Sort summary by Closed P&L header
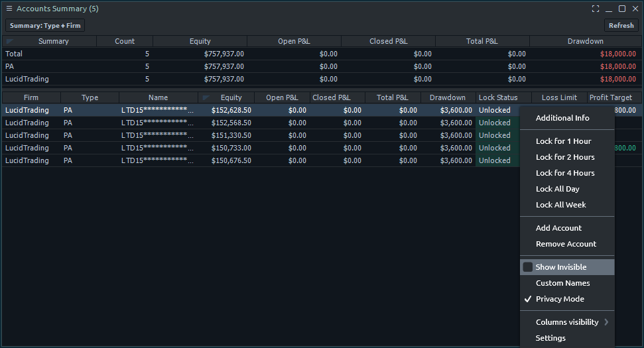The image size is (644, 348). (x=388, y=41)
